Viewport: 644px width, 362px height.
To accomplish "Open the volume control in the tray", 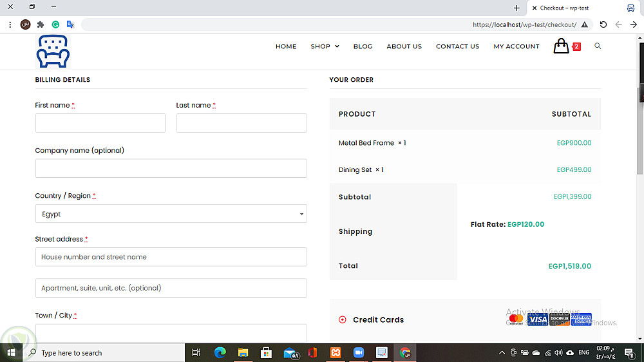I will pyautogui.click(x=558, y=352).
